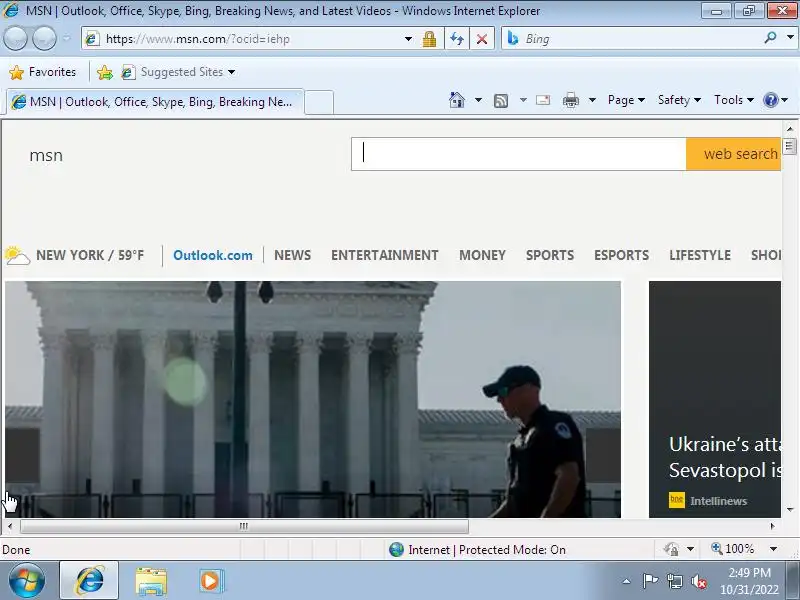
Task: Open the Page menu
Action: click(x=626, y=100)
